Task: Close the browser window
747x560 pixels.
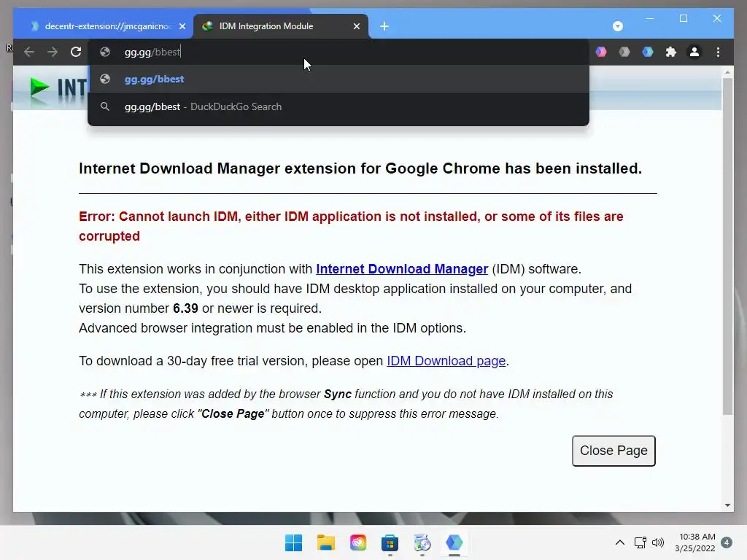Action: pos(717,18)
